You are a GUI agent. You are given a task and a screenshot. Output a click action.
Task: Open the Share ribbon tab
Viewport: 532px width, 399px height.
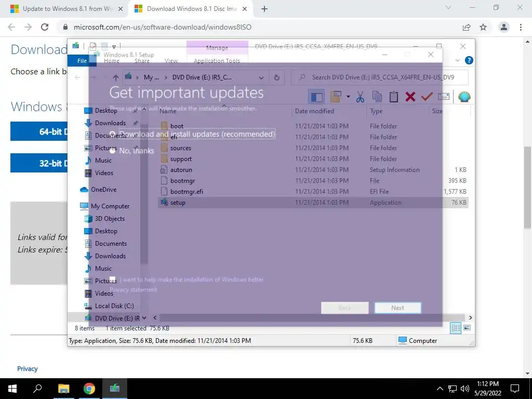(x=142, y=61)
